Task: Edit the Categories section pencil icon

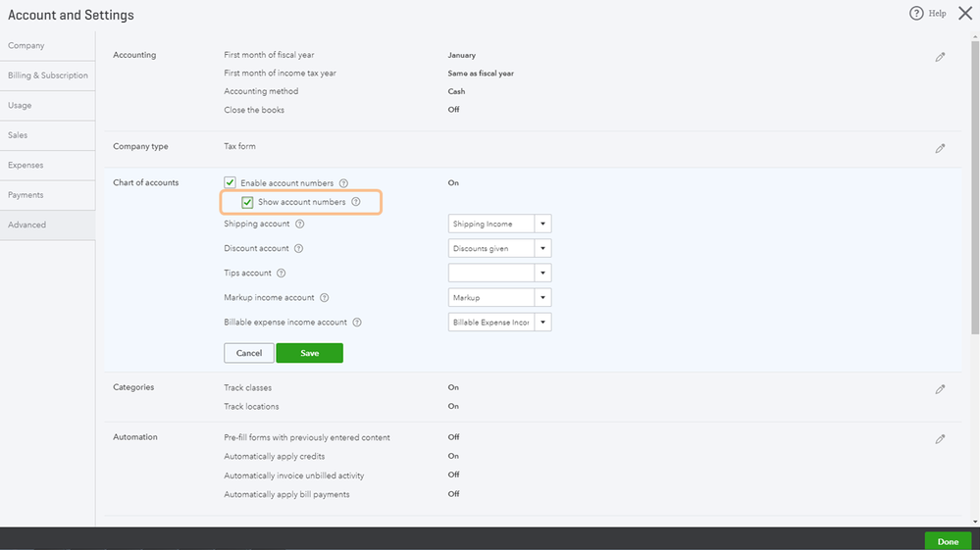Action: (x=940, y=389)
